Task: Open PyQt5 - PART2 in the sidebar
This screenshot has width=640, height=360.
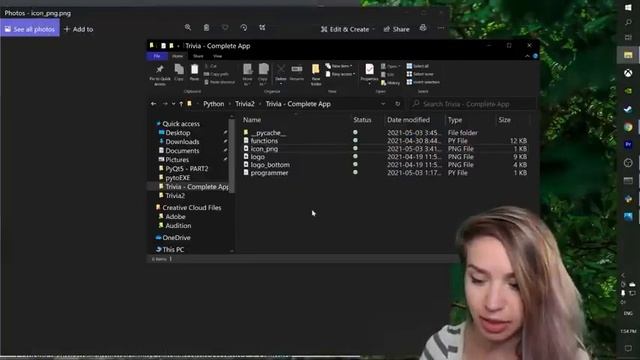Action: click(x=187, y=169)
